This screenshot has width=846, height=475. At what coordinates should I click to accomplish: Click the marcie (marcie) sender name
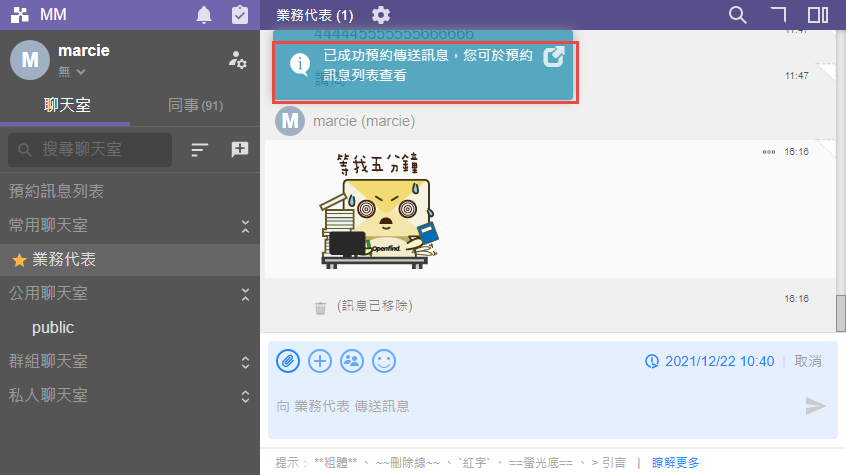pyautogui.click(x=364, y=121)
